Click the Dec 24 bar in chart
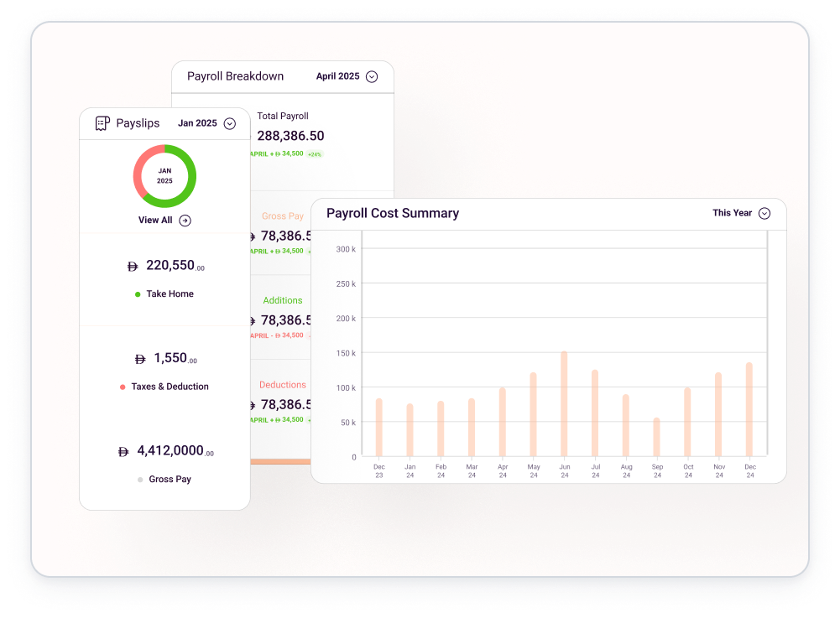This screenshot has width=840, height=618. [749, 410]
